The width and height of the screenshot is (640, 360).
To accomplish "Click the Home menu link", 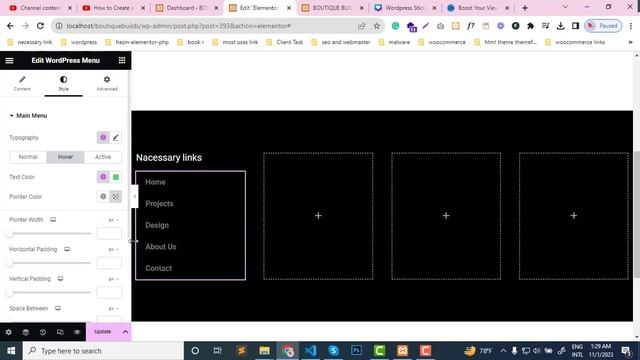I will click(156, 182).
